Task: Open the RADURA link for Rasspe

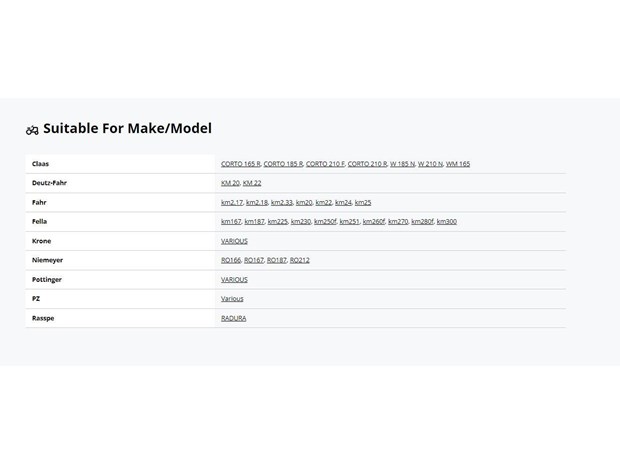Action: coord(234,318)
